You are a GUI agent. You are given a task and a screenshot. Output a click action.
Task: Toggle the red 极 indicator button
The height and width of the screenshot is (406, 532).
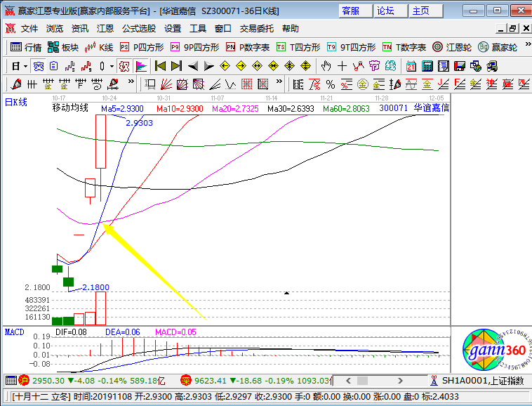[x=124, y=66]
